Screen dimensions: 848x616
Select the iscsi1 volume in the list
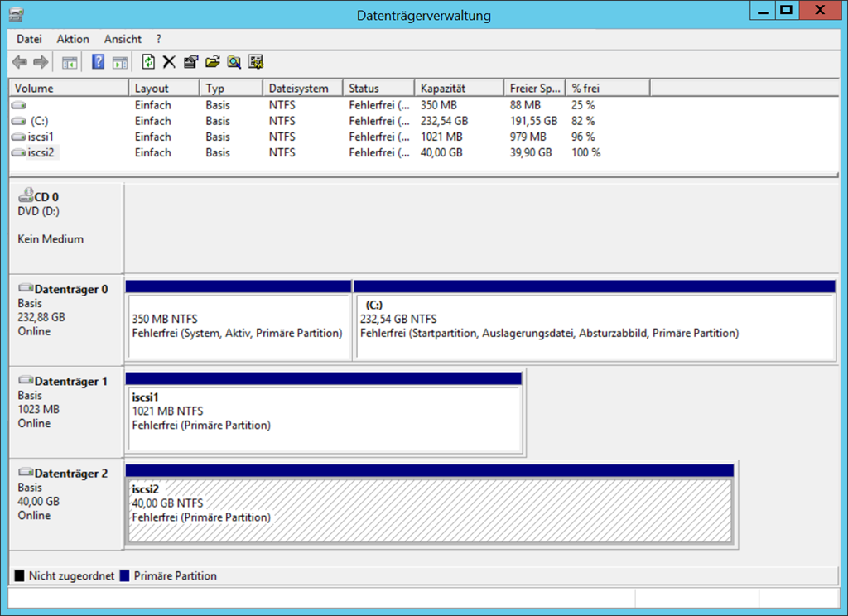(41, 137)
